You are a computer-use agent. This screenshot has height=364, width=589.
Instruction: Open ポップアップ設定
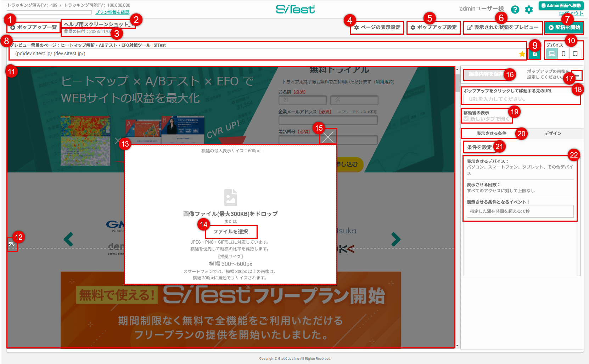tap(433, 27)
